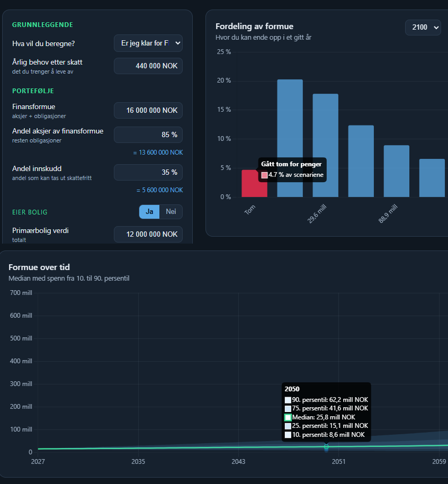Image resolution: width=448 pixels, height=484 pixels.
Task: Select 'Ja' for Eier bolig
Action: [x=149, y=212]
